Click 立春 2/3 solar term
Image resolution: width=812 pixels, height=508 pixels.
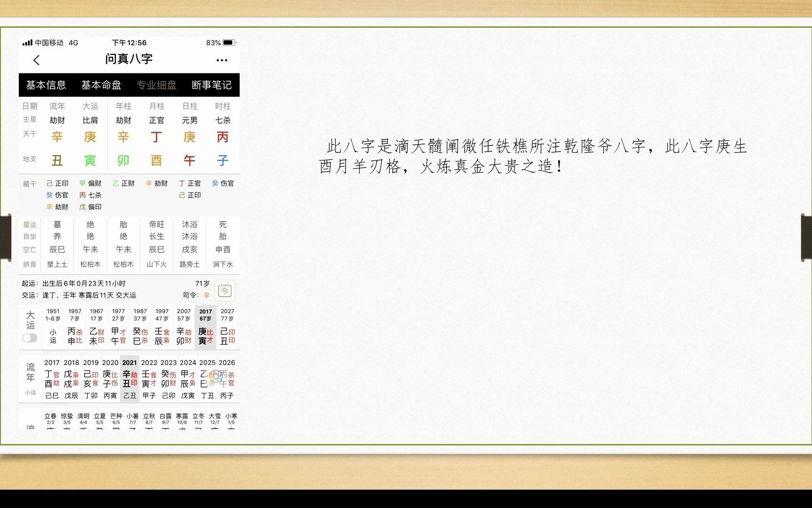[50, 419]
